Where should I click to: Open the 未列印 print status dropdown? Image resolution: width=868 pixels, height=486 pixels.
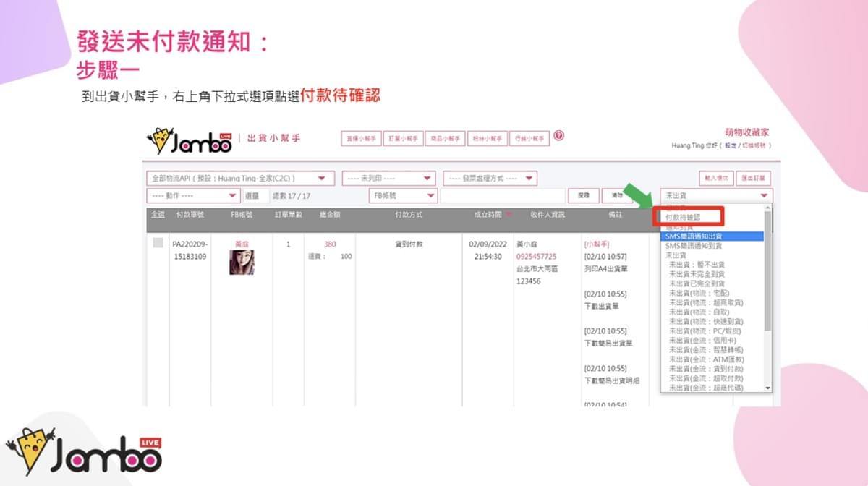388,178
